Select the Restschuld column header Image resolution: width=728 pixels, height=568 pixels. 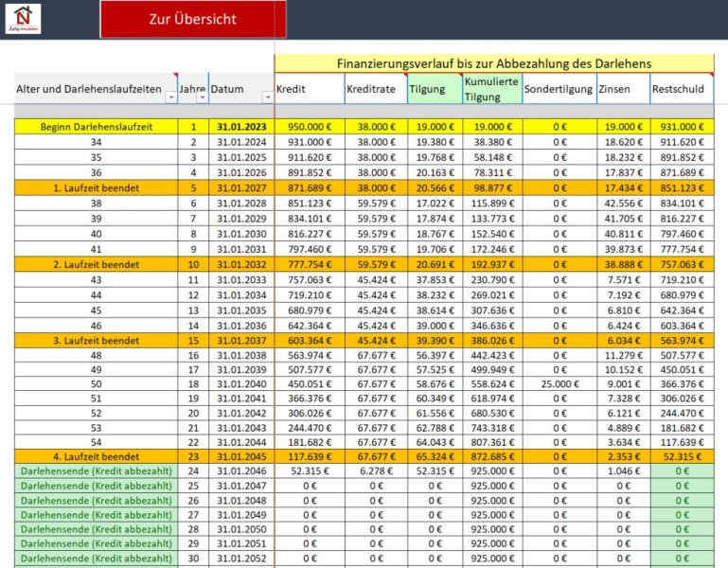click(x=682, y=89)
